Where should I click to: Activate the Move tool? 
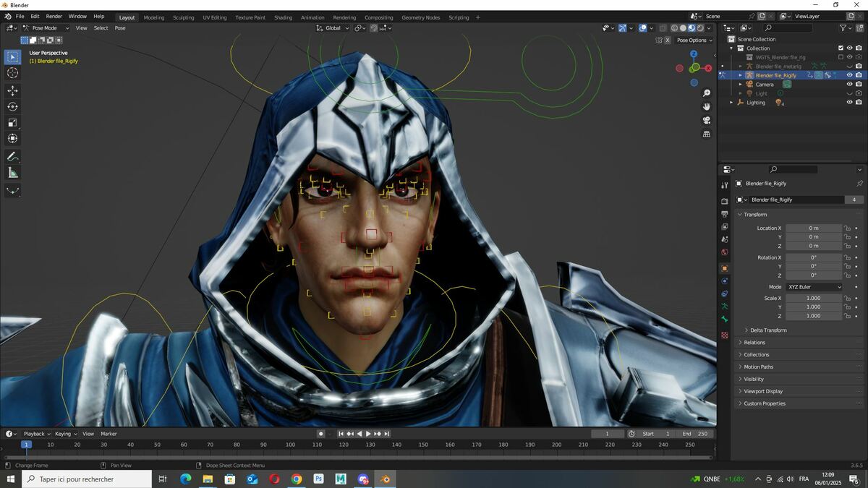click(12, 90)
